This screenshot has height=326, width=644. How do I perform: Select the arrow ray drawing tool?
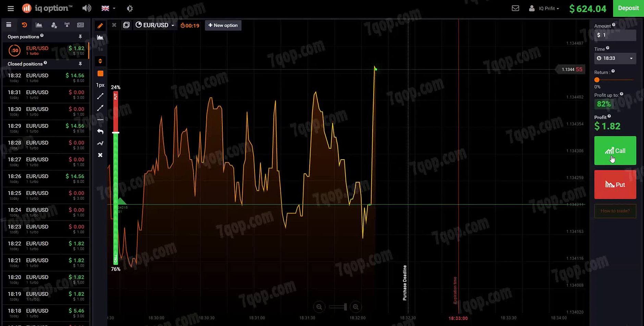[x=100, y=108]
